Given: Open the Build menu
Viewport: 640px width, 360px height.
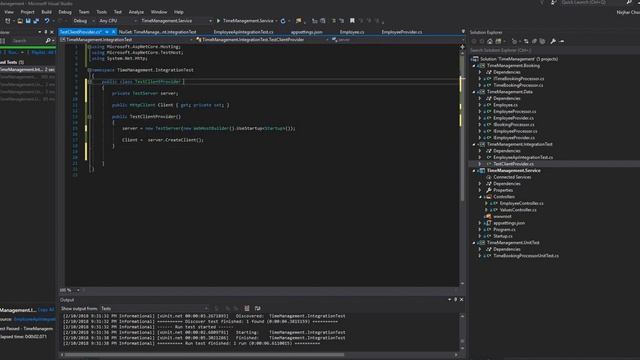Looking at the screenshot, I should click(x=47, y=12).
